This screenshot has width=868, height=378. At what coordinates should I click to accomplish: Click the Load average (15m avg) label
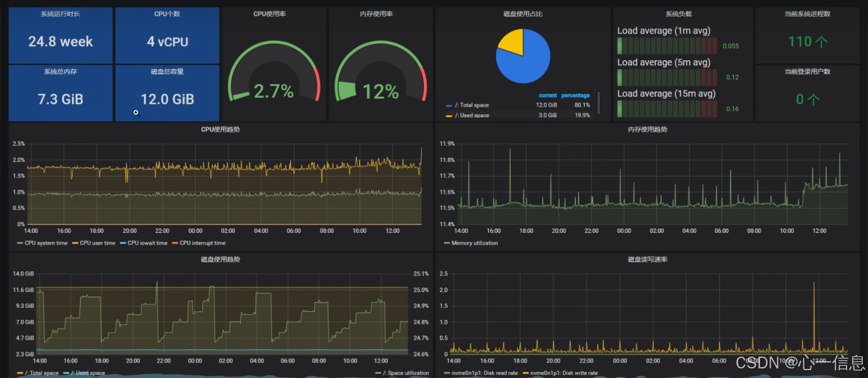[x=666, y=93]
